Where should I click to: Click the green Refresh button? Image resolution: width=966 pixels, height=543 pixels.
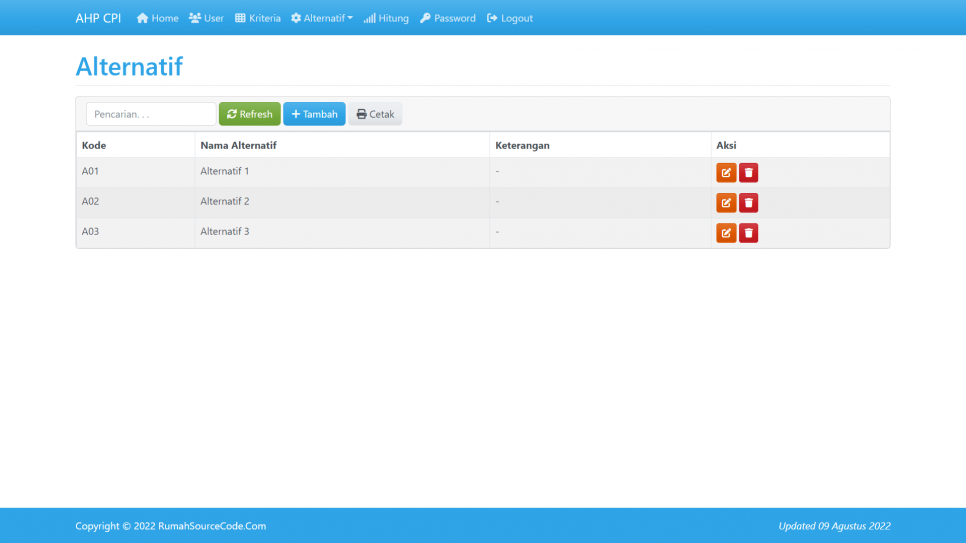pyautogui.click(x=250, y=114)
